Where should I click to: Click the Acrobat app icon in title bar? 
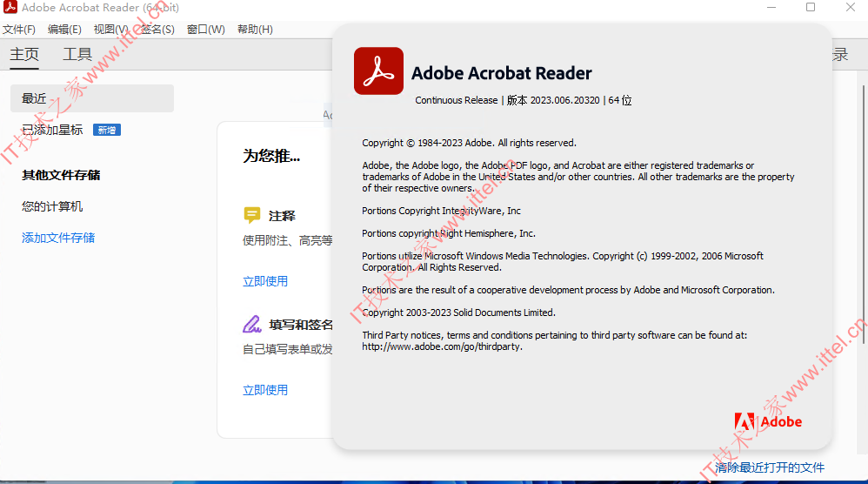10,7
